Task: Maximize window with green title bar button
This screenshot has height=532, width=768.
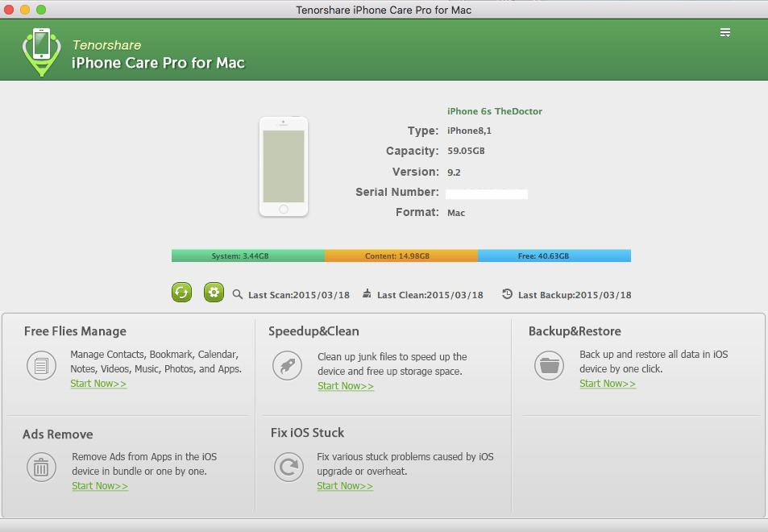Action: (x=41, y=10)
